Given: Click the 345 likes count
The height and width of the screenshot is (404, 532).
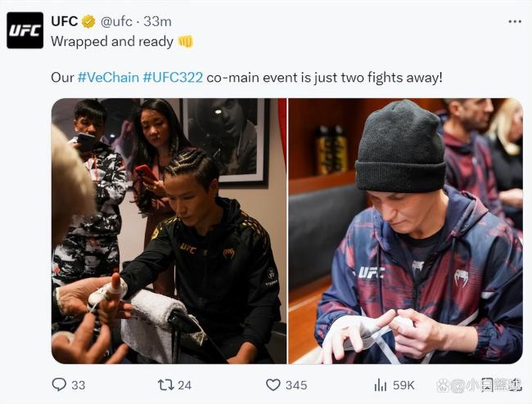Looking at the screenshot, I should (296, 385).
